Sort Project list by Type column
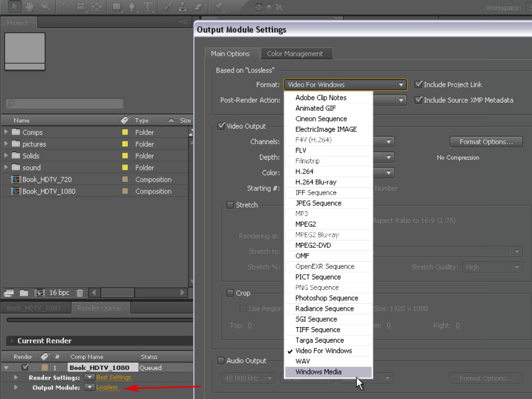The height and width of the screenshot is (399, 532). (x=142, y=120)
